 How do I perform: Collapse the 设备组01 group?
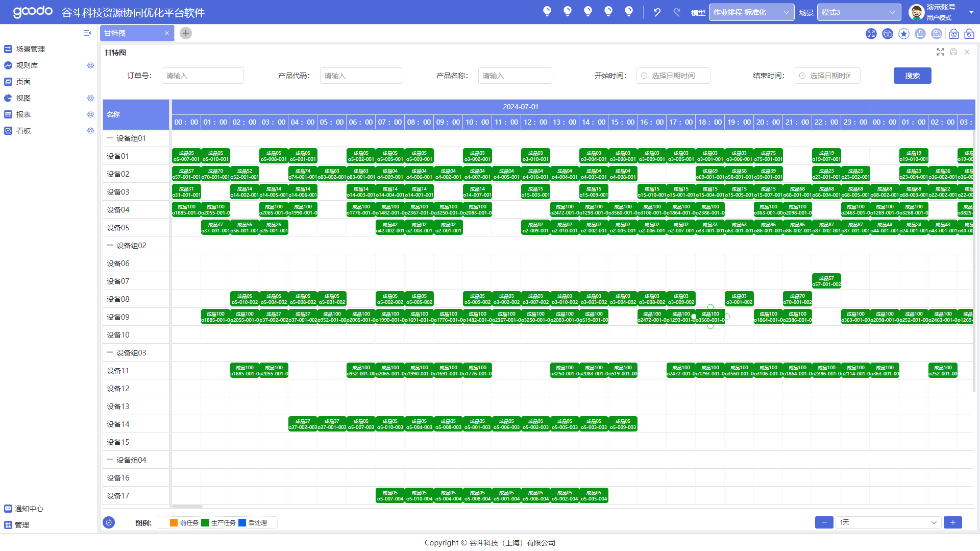pyautogui.click(x=110, y=138)
